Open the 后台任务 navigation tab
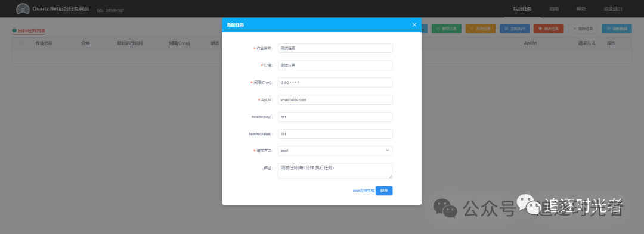 point(522,8)
